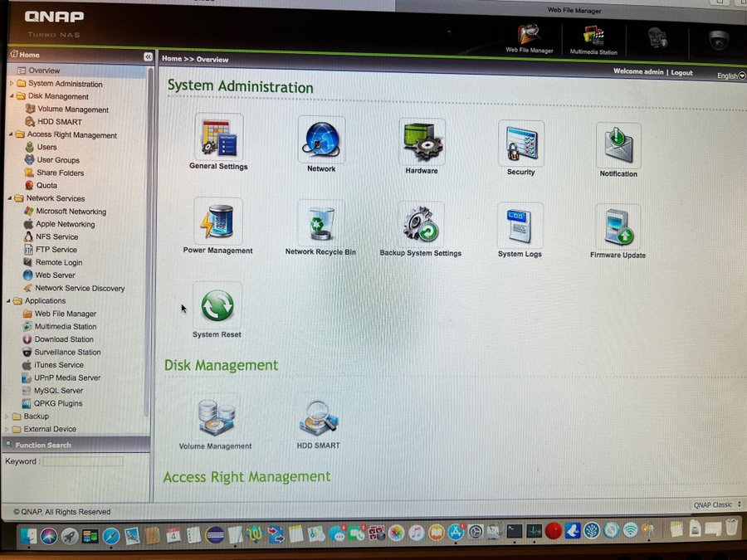Select Share Folders in the sidebar tree
747x560 pixels.
(x=60, y=173)
